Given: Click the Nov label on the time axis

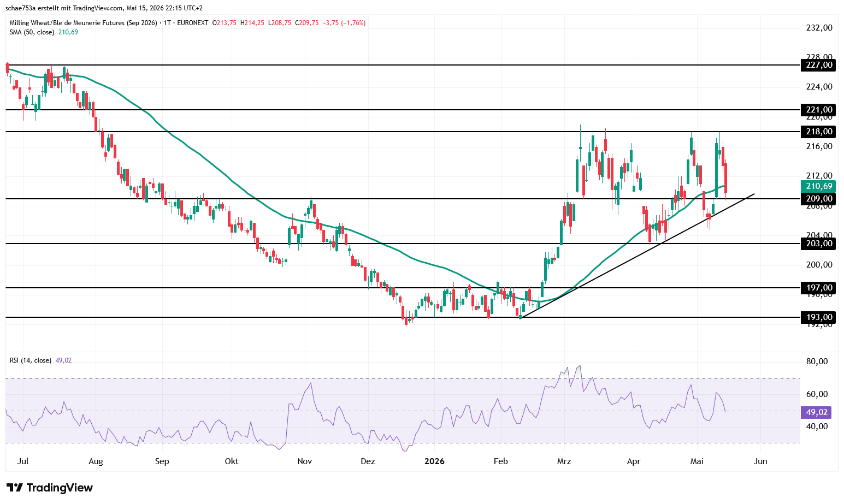Looking at the screenshot, I should pos(305,461).
